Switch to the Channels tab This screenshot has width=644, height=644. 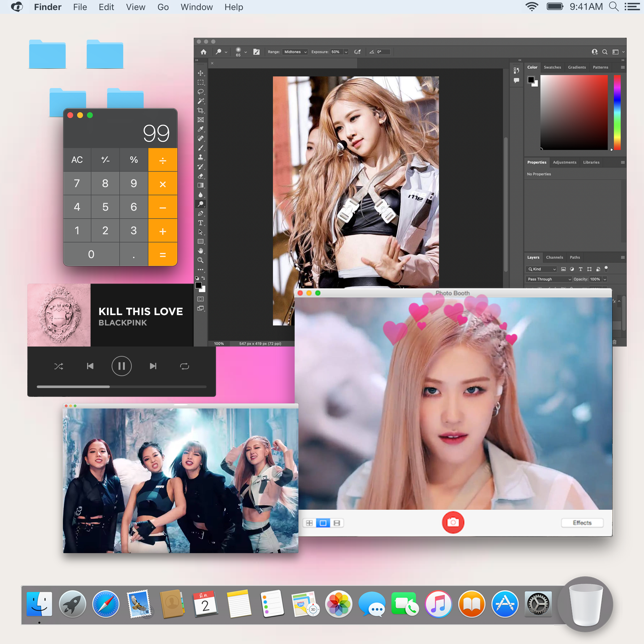tap(554, 257)
